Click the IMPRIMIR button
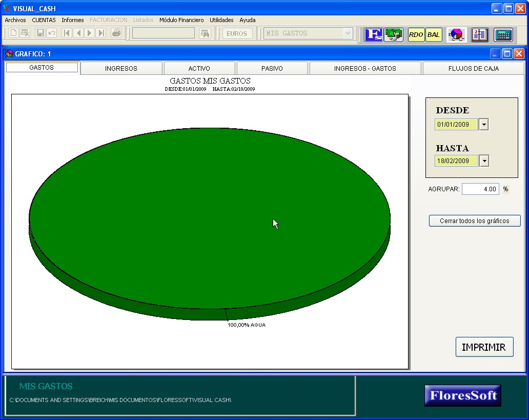 pos(484,347)
